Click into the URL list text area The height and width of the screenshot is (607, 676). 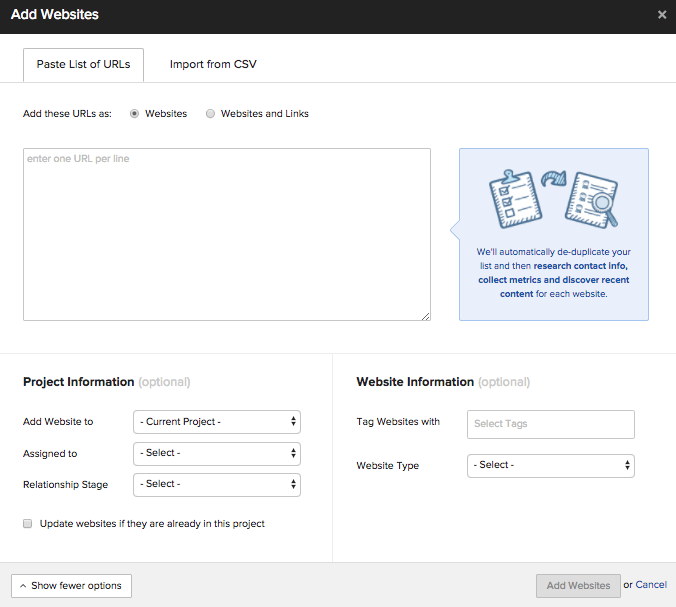coord(226,235)
